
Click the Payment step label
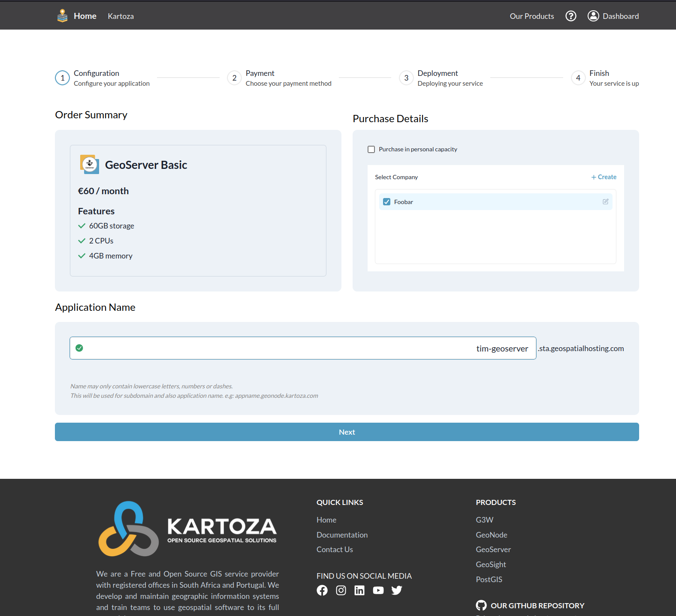click(x=260, y=73)
